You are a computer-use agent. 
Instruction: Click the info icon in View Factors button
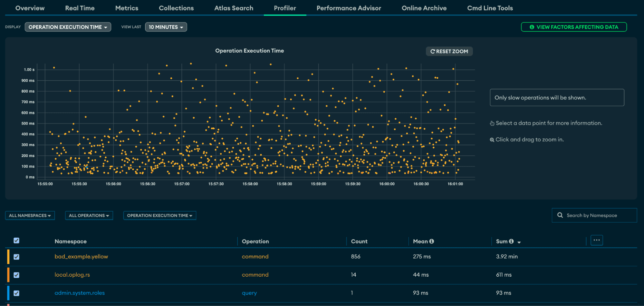pos(532,27)
